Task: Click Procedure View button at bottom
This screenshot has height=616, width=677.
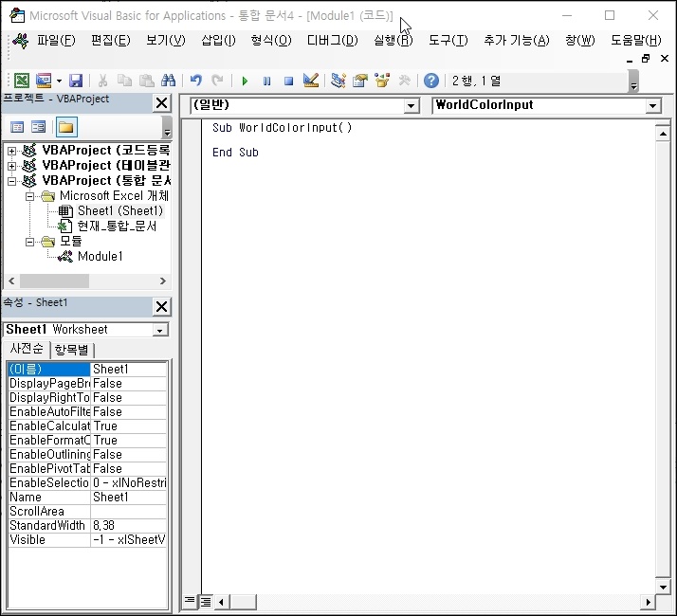Action: pyautogui.click(x=190, y=601)
